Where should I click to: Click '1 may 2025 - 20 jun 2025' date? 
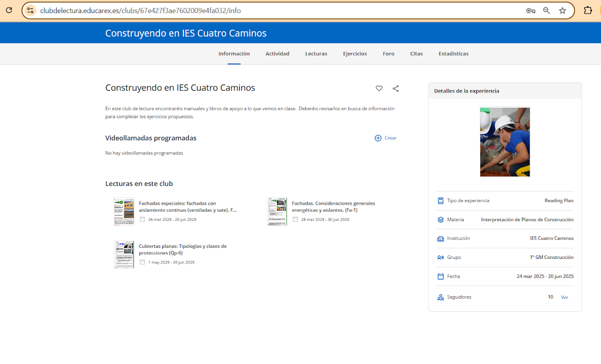click(171, 262)
